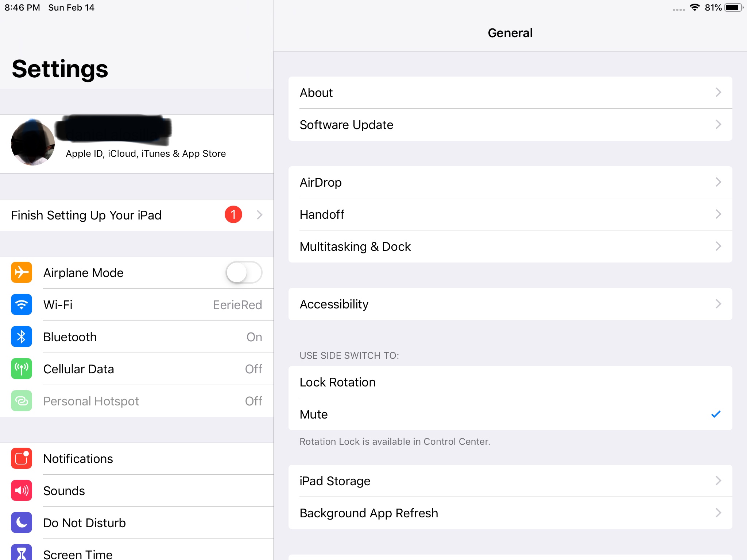Tap the Apple ID profile picture

pos(33,144)
